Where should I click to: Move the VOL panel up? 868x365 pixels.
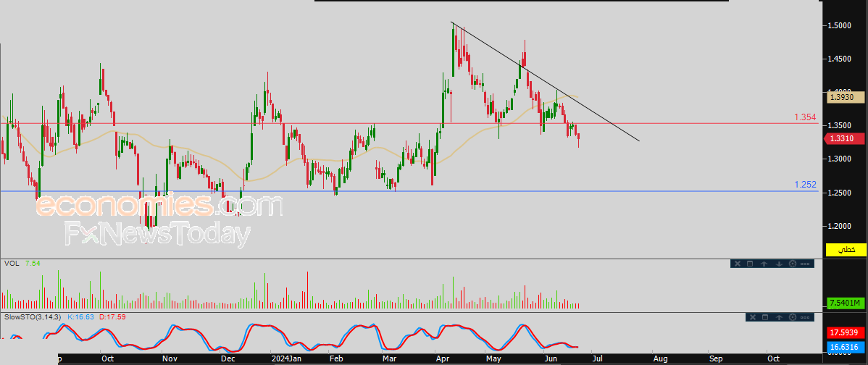click(764, 264)
